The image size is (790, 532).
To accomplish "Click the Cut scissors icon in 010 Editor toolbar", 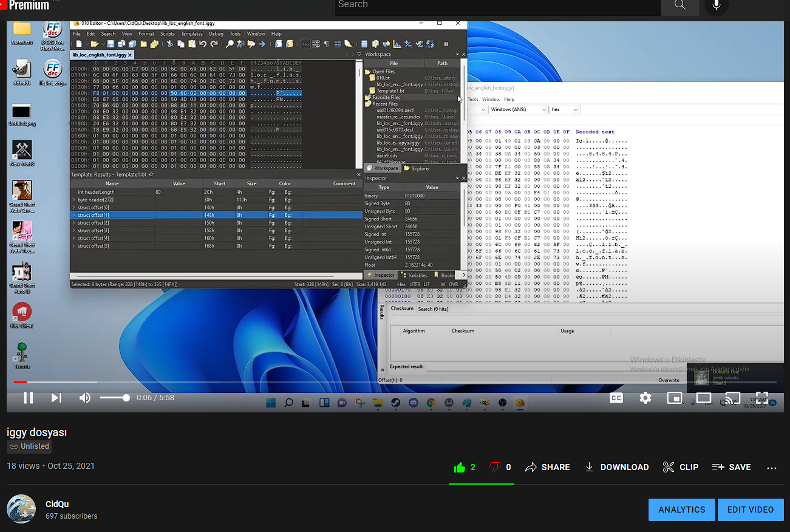I will pyautogui.click(x=169, y=44).
